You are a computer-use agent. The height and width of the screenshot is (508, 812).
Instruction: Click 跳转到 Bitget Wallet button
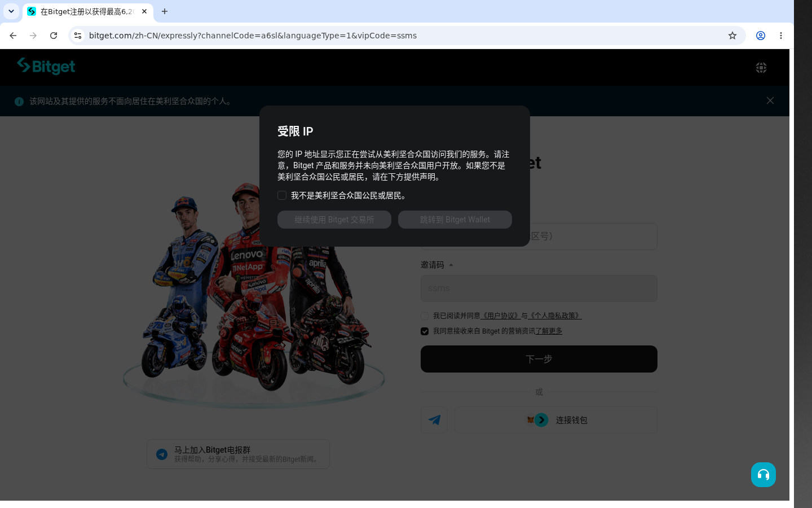[x=455, y=220]
